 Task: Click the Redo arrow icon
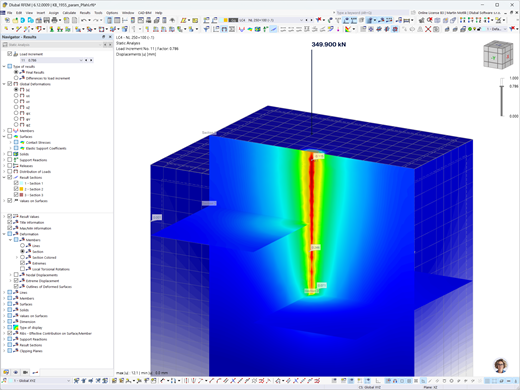click(95, 20)
